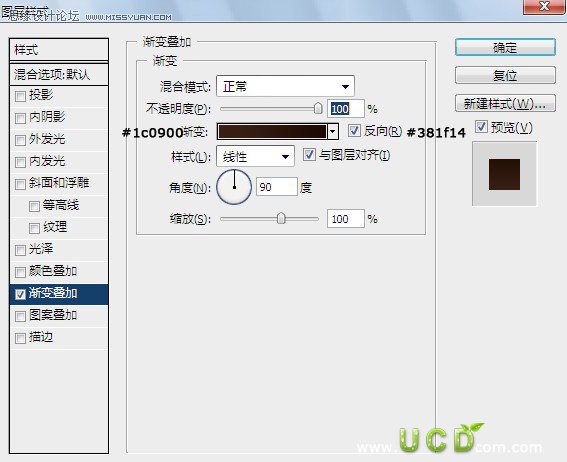Click the 确定 OK button
This screenshot has width=567, height=462.
505,47
